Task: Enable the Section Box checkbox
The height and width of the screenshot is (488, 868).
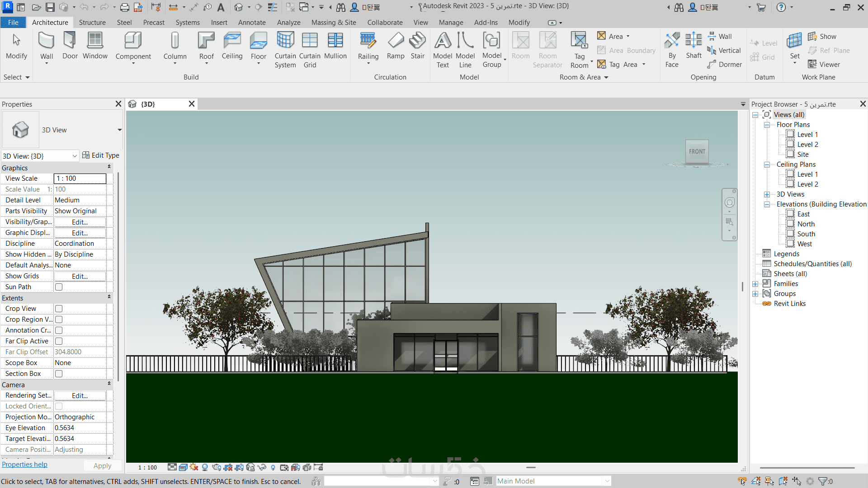Action: point(59,374)
